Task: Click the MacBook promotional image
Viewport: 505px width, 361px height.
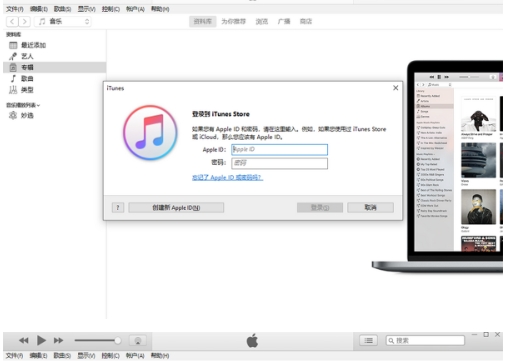Action: 437,167
